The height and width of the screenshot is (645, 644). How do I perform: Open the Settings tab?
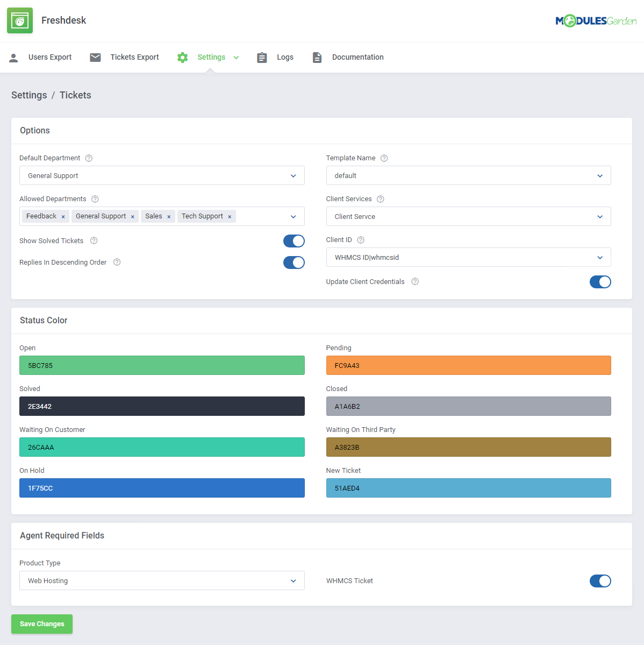pos(208,57)
